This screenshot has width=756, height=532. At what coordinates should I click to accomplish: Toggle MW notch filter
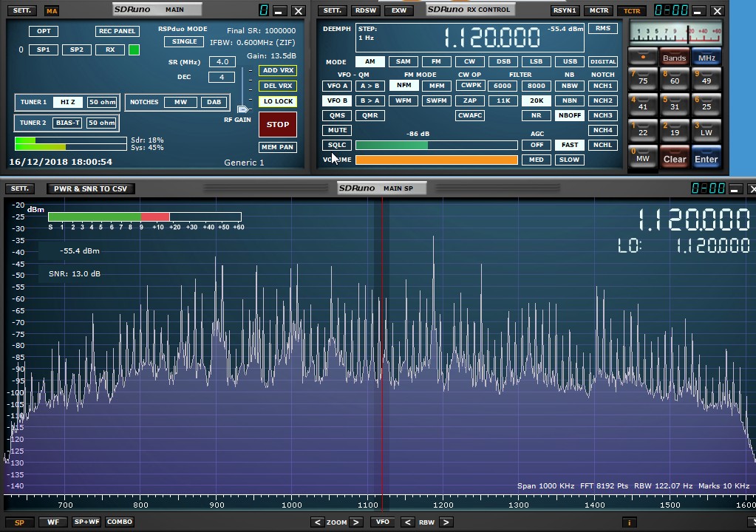[x=180, y=102]
